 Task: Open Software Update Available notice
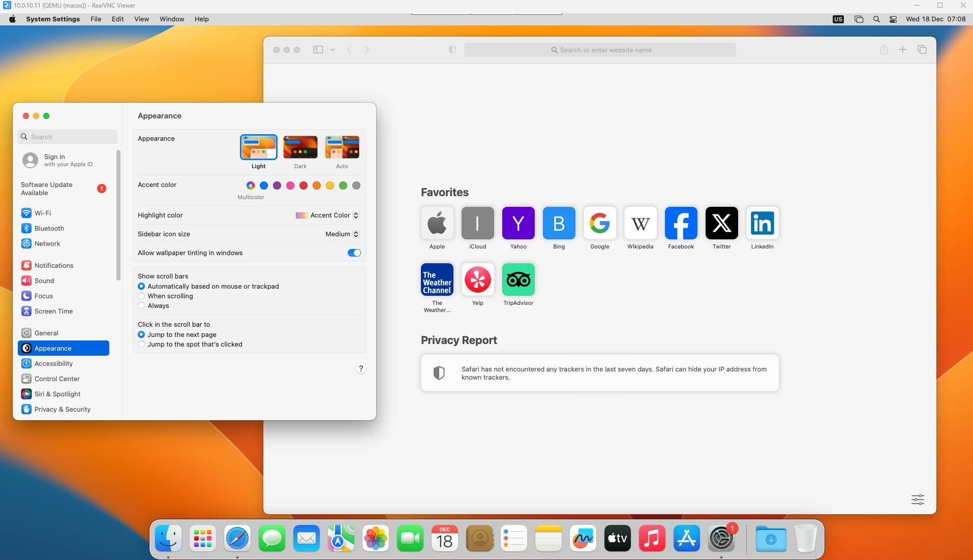point(64,189)
